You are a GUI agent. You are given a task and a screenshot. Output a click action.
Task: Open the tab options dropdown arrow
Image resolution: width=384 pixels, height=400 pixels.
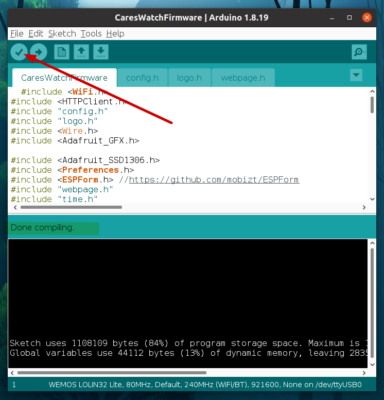click(x=356, y=75)
